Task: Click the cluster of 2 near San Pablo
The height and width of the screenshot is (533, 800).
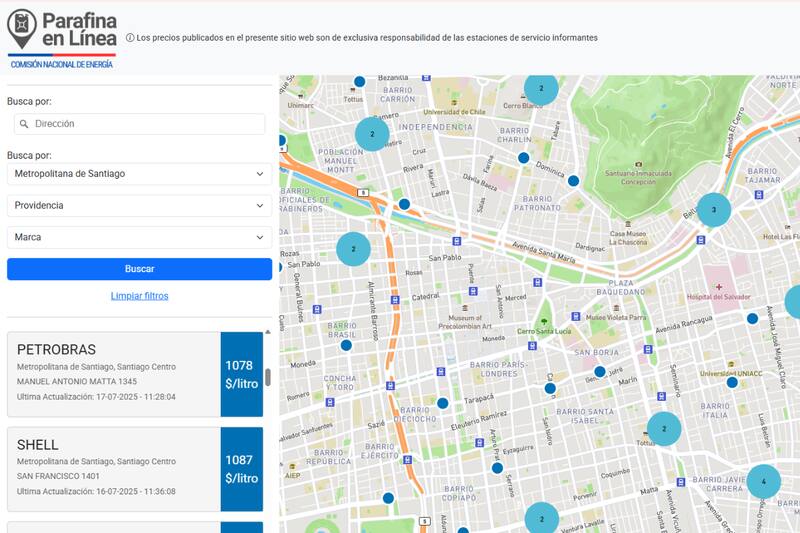Action: pos(353,248)
